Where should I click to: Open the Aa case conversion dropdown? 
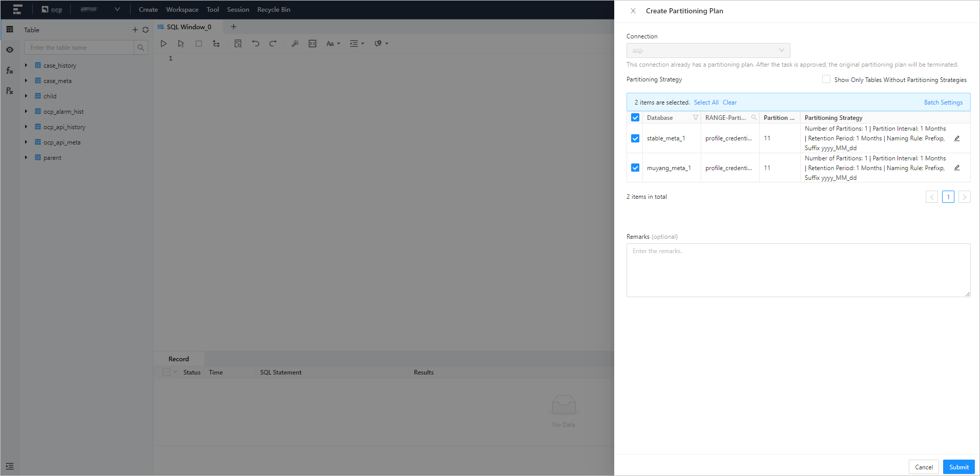click(x=332, y=44)
